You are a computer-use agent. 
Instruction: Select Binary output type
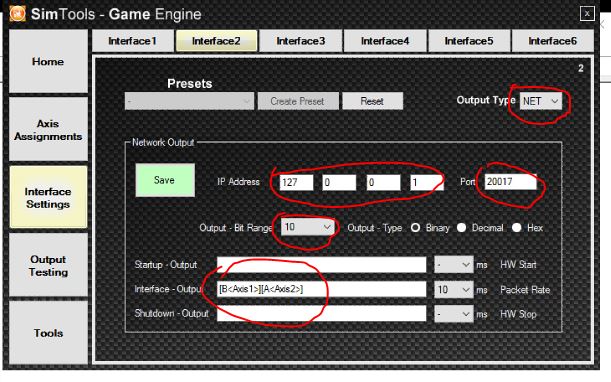415,228
